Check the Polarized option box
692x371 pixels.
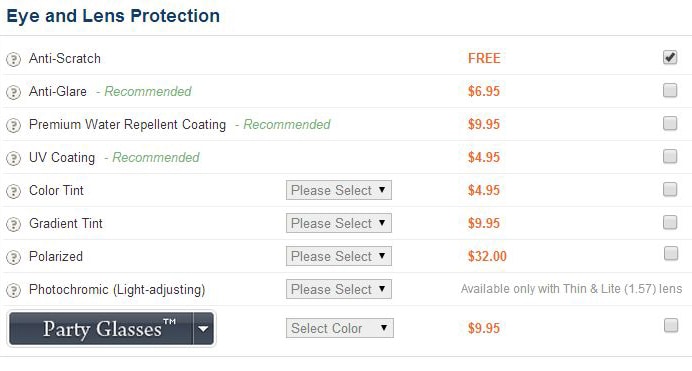tap(671, 253)
